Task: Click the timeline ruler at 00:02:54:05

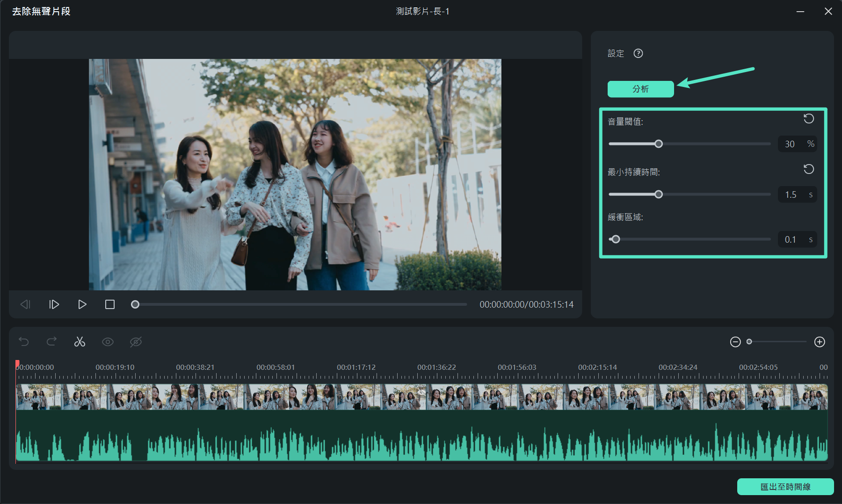Action: point(758,367)
